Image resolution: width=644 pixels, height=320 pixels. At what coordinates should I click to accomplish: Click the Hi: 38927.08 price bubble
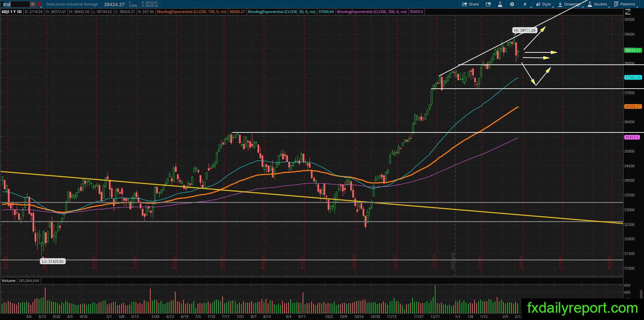[525, 30]
